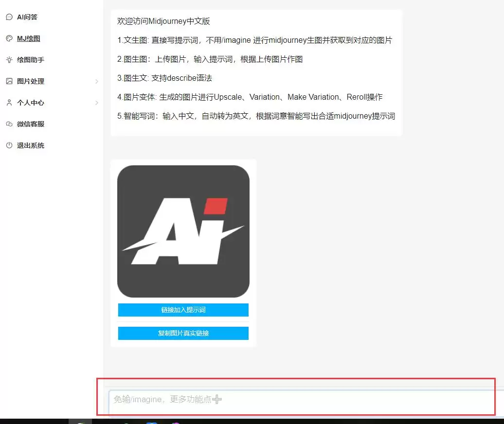Expand the 图片处理 submenu chevron
Screen dimensions: 504x424
tap(97, 82)
